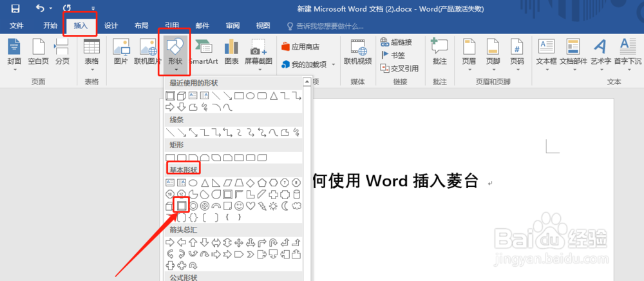Viewport: 644px width, 281px height.
Task: Click the 文档部件 (Quick Parts) button
Action: pyautogui.click(x=573, y=55)
